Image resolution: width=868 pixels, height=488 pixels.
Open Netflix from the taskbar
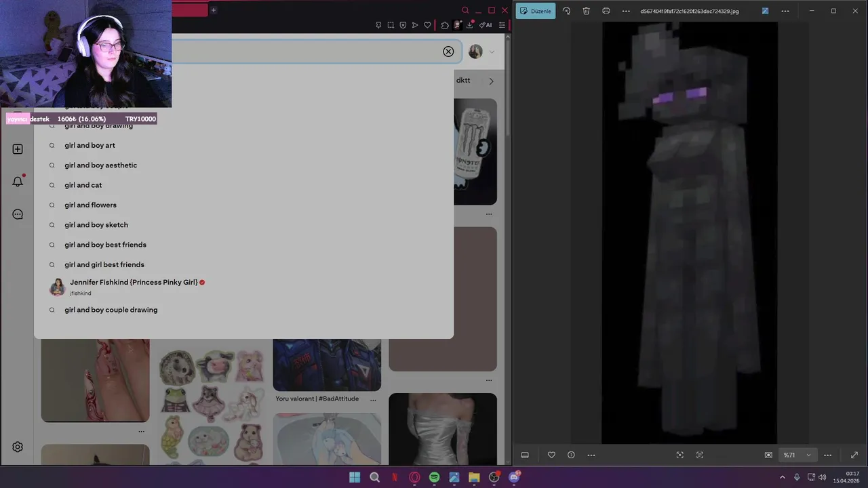[395, 477]
